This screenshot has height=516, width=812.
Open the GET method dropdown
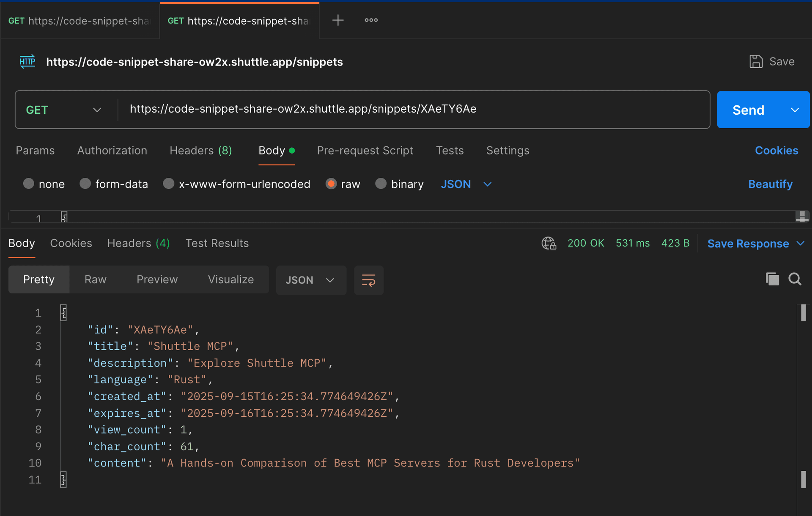pos(97,110)
